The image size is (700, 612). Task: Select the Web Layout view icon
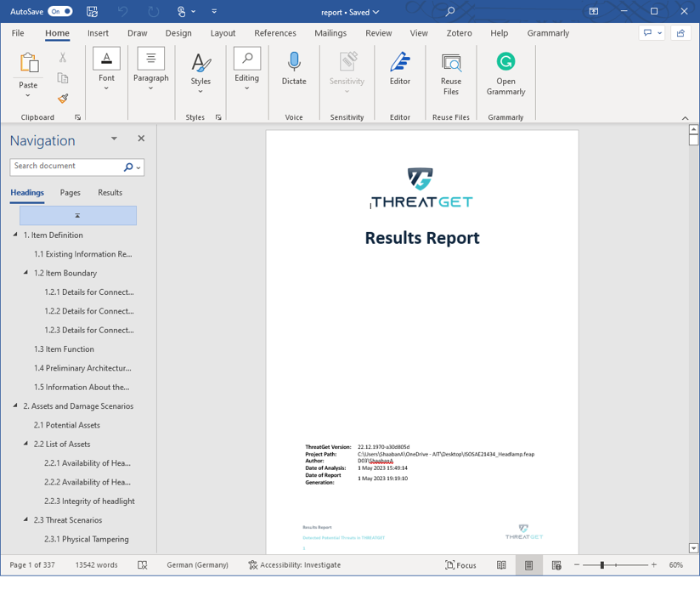[x=556, y=565]
